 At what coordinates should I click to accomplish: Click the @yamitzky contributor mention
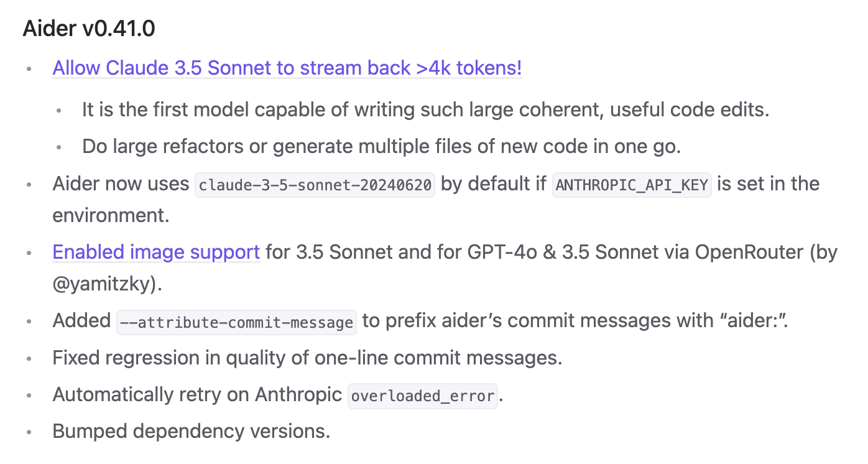(107, 284)
